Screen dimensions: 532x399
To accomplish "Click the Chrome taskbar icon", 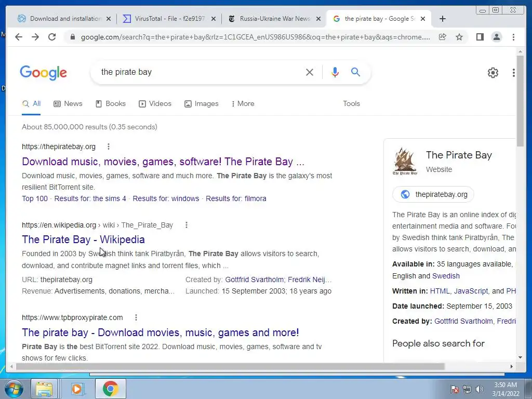I will (x=110, y=389).
